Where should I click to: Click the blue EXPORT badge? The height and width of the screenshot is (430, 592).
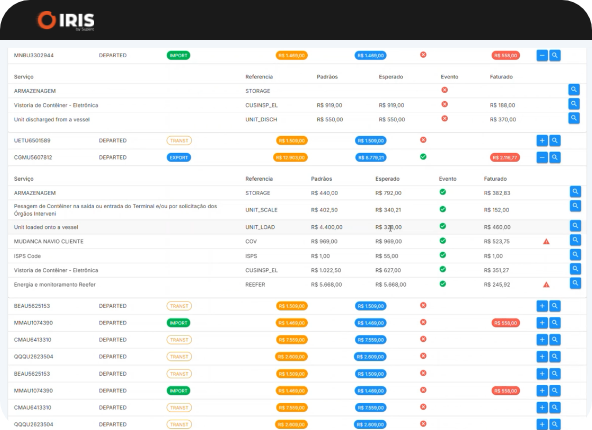click(x=179, y=157)
